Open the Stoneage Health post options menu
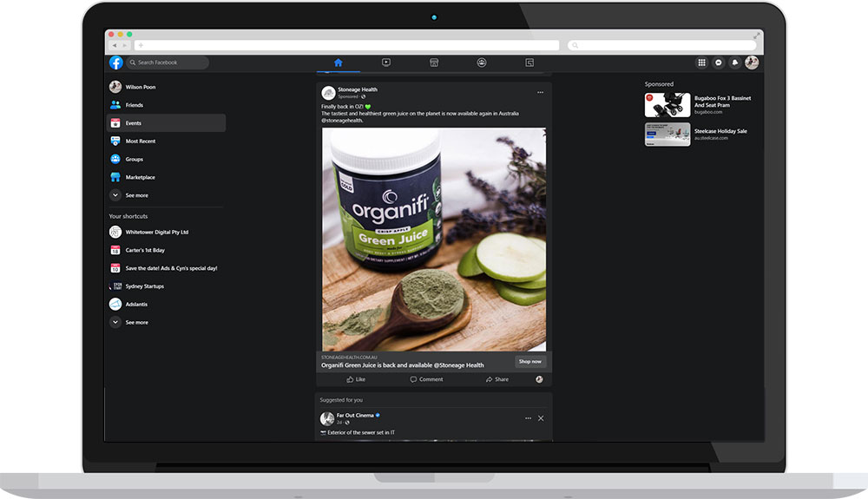 [540, 92]
